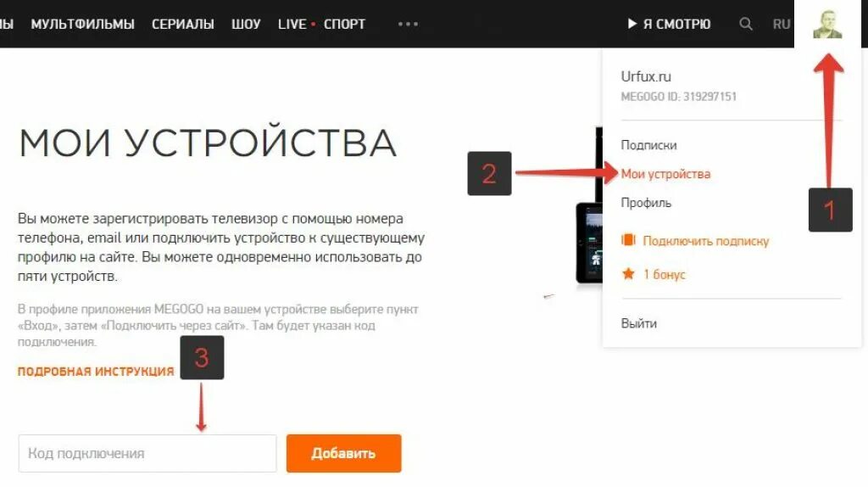Choose Выйти to log out
Screen dimensions: 868x487
pos(639,323)
